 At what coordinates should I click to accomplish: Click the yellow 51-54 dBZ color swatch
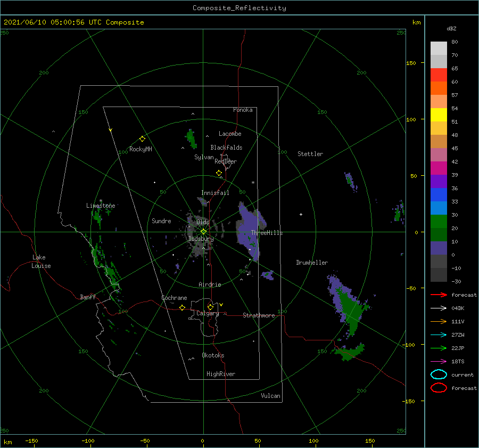click(439, 115)
